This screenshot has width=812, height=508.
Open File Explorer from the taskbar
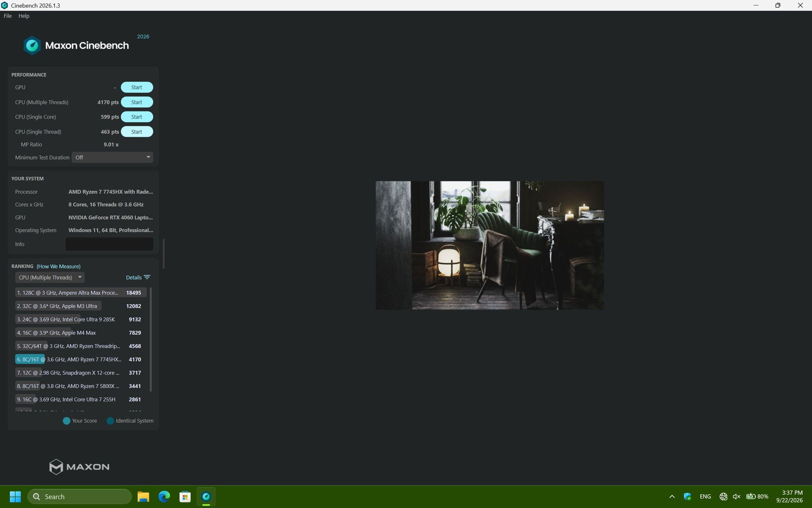click(143, 497)
